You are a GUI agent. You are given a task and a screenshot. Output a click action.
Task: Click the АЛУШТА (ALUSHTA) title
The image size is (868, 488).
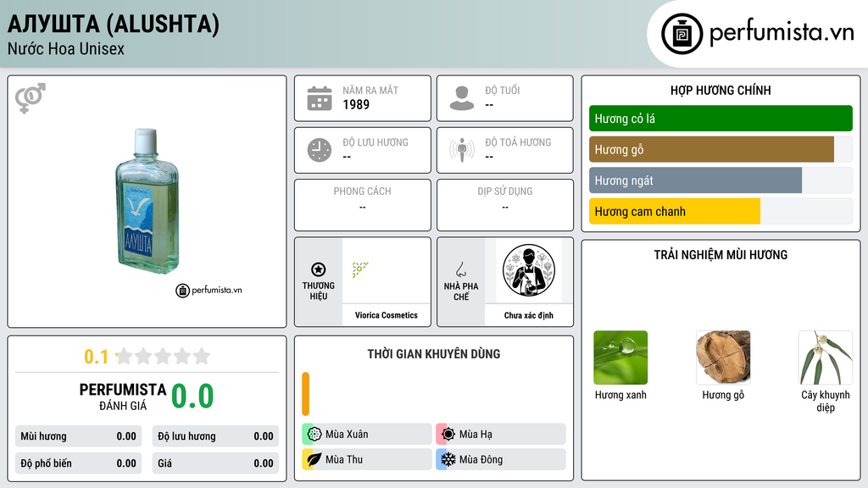[114, 24]
